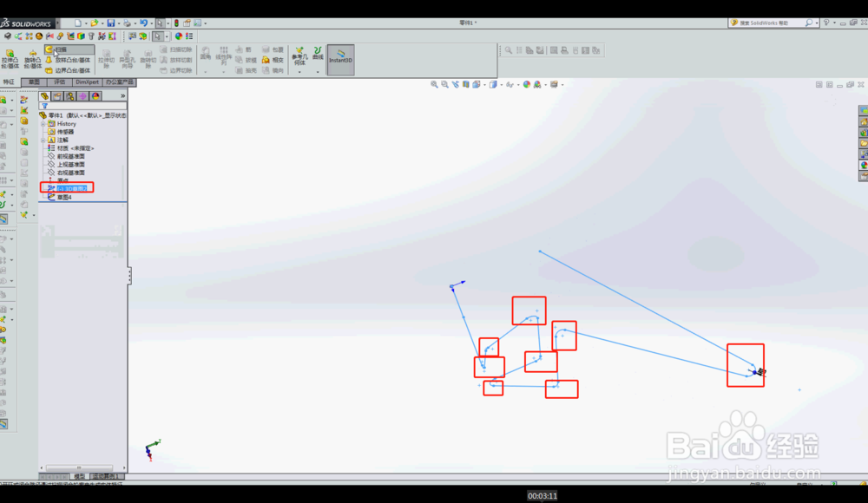Screen dimensions: 868x503
Task: Open the DisplayManager tab
Action: pos(95,96)
